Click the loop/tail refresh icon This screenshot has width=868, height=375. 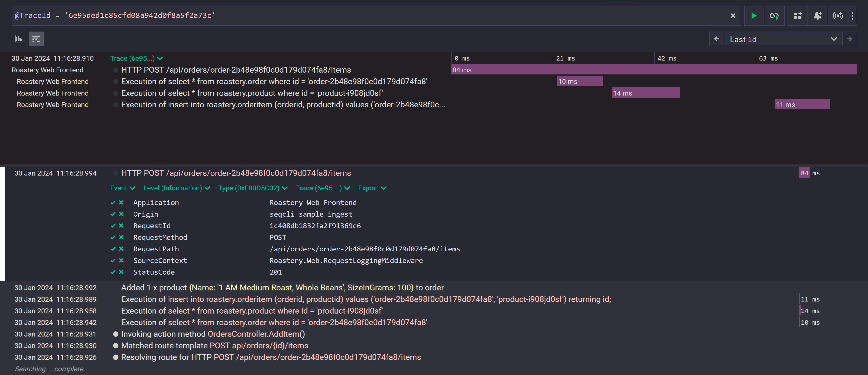[x=774, y=16]
